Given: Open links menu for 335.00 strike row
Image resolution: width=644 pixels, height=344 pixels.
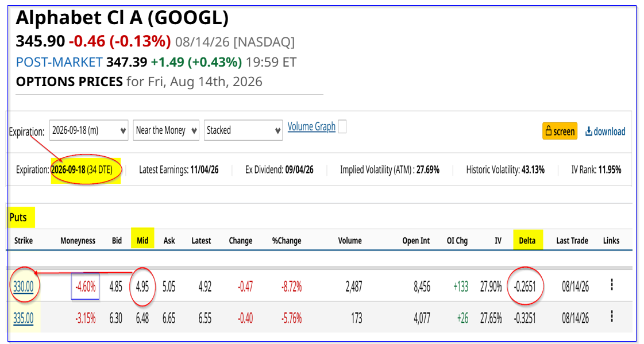Looking at the screenshot, I should [612, 316].
